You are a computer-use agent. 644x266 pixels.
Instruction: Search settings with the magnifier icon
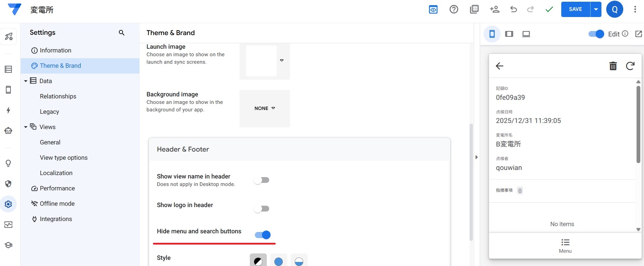click(x=122, y=33)
